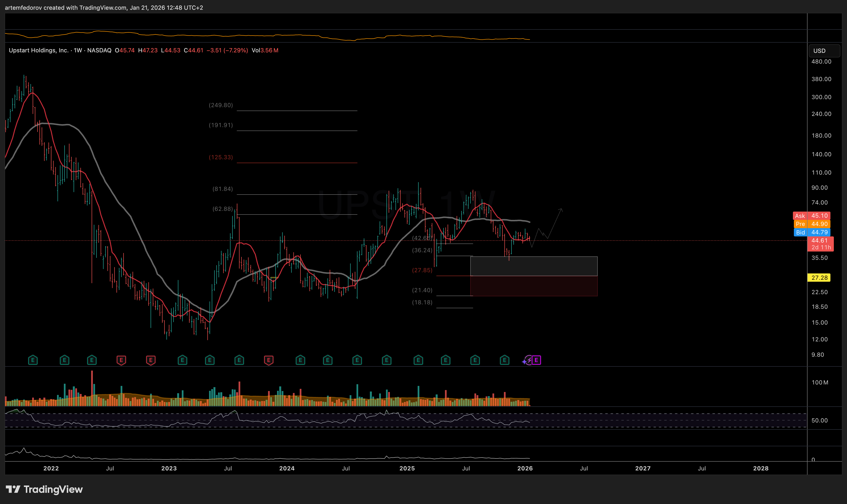
Task: Click the Ask 45.10 price label
Action: [x=812, y=216]
